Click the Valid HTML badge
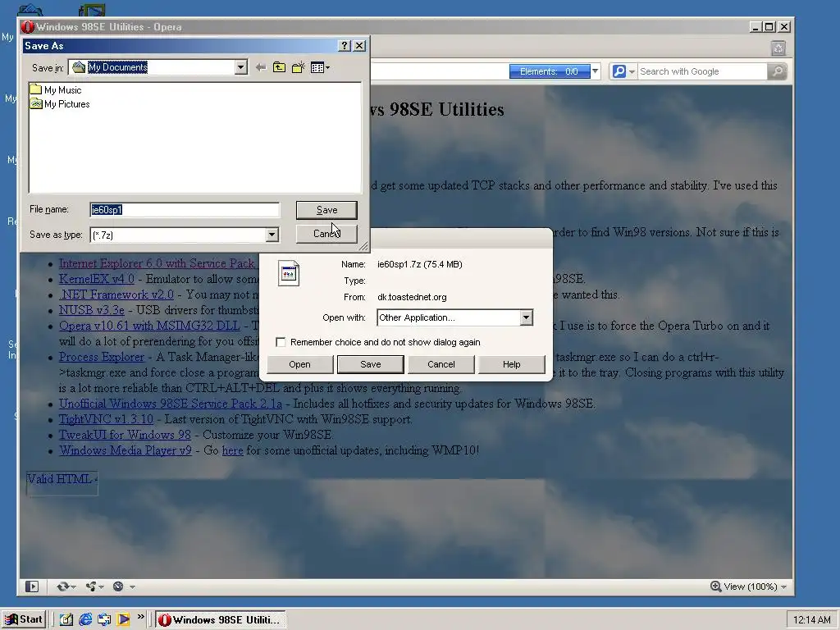The width and height of the screenshot is (840, 630). [x=62, y=483]
